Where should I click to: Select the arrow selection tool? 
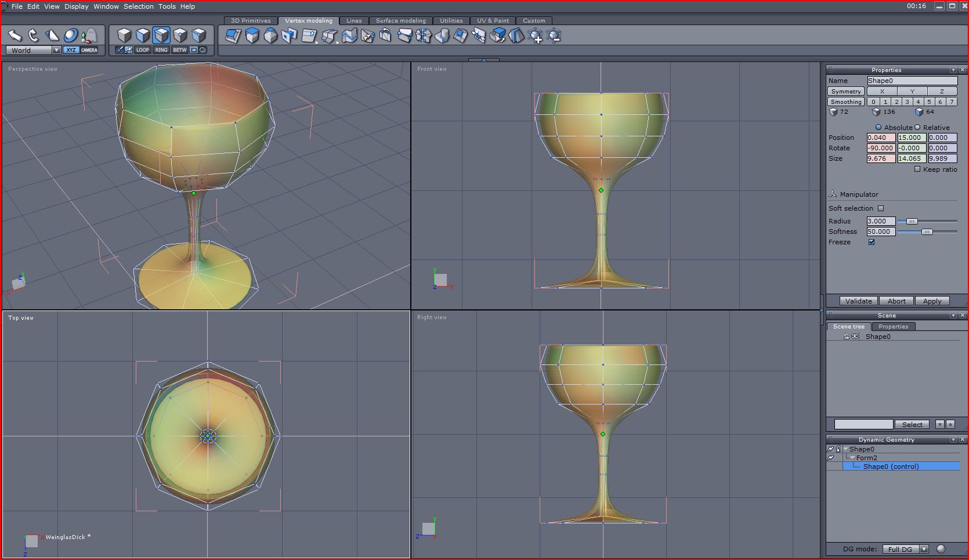pyautogui.click(x=15, y=36)
